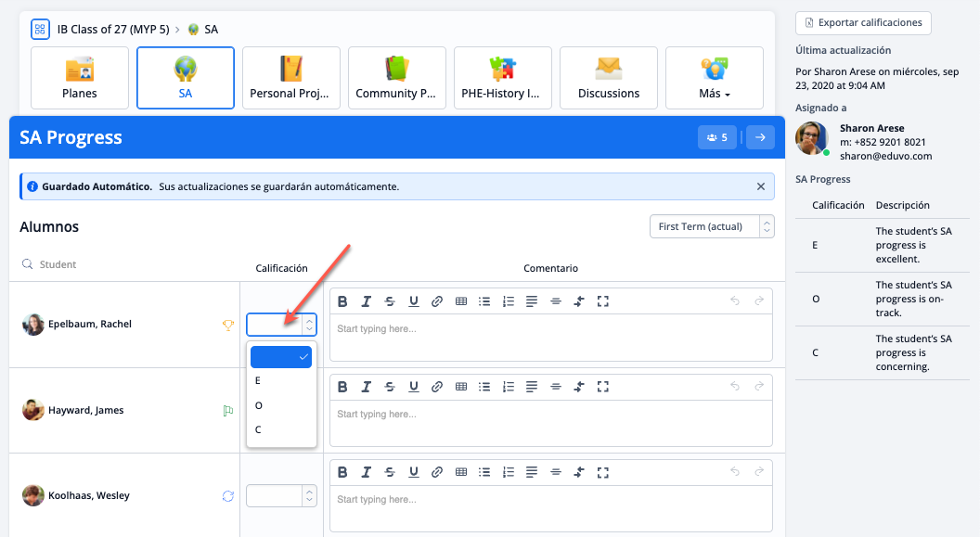Open the First Term (actual) term selector
This screenshot has height=537, width=980.
pyautogui.click(x=711, y=227)
